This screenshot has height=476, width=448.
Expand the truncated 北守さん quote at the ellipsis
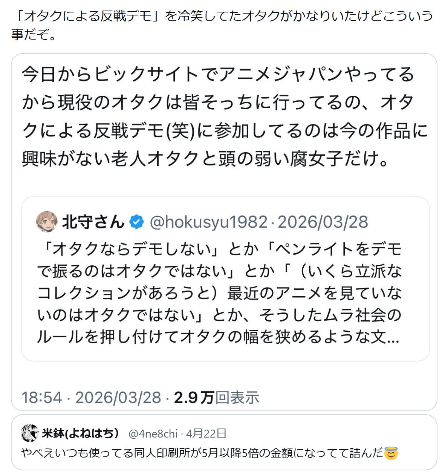[393, 337]
